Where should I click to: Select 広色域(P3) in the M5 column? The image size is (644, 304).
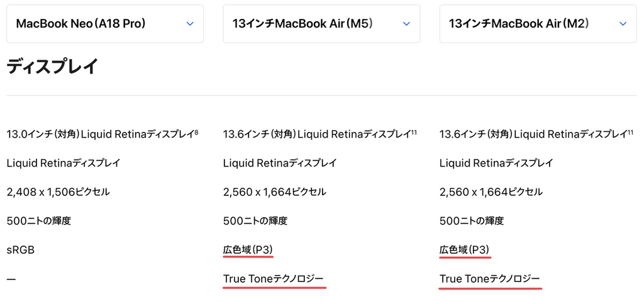coord(248,250)
